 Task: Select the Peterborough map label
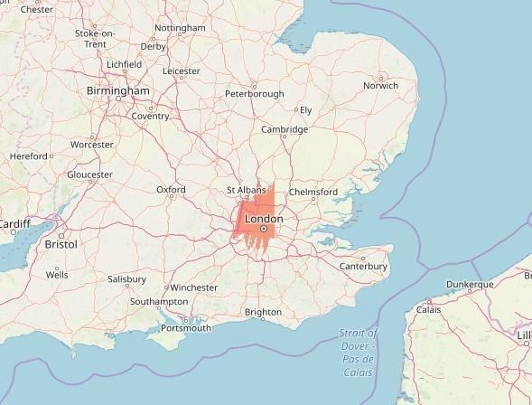[x=255, y=94]
